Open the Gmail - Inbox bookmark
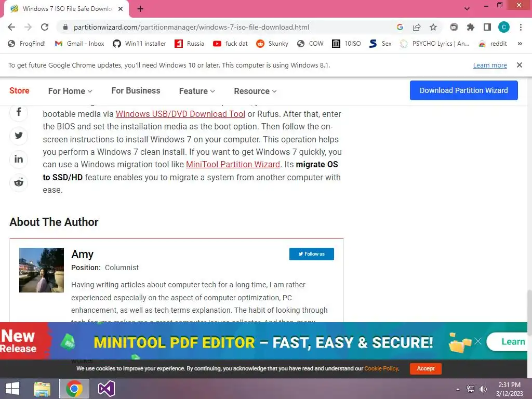 [79, 44]
